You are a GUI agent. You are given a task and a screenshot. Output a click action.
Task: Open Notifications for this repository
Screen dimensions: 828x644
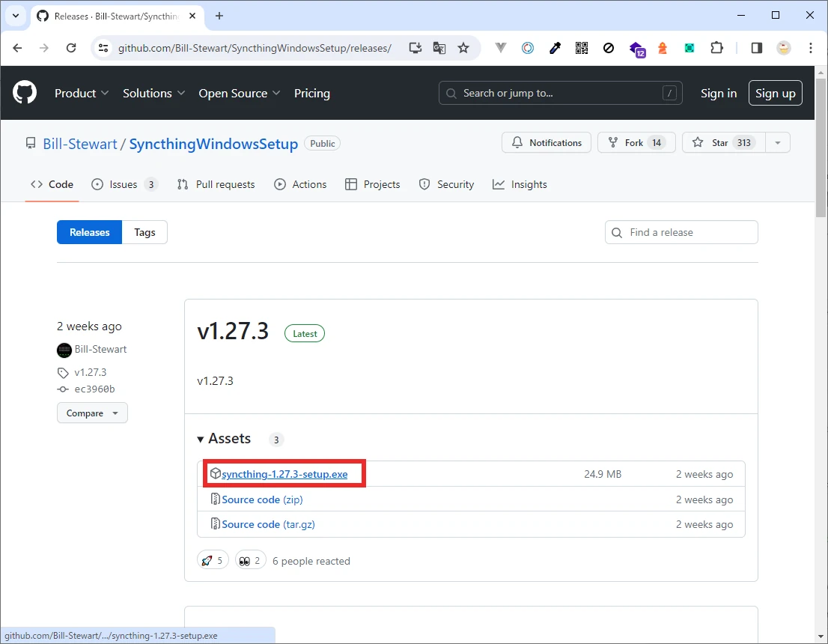click(x=547, y=142)
